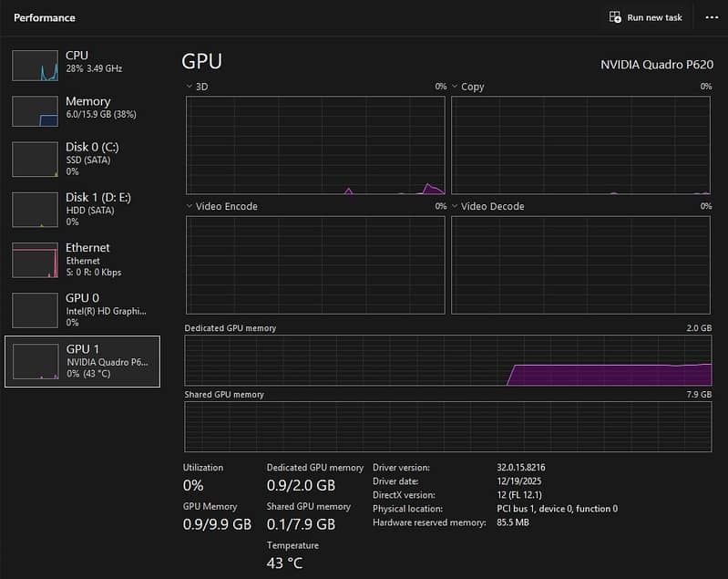The image size is (728, 579).
Task: Click the Performance page heading
Action: (45, 17)
